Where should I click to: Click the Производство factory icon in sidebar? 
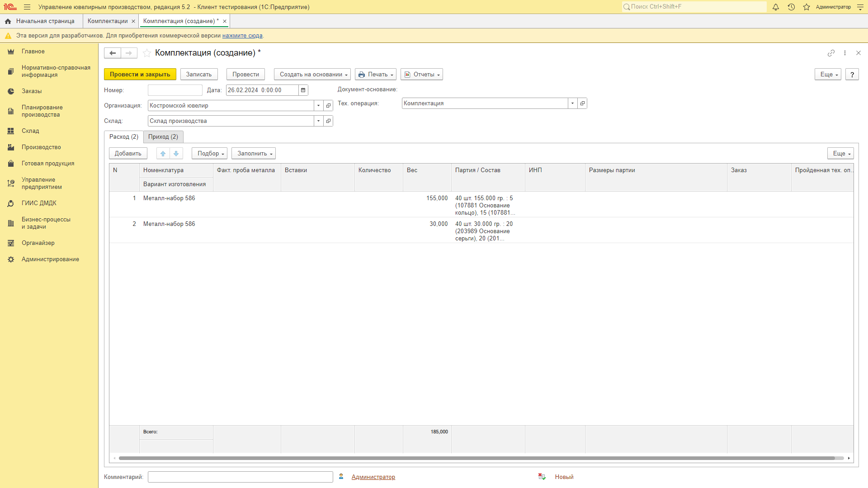pos(11,147)
